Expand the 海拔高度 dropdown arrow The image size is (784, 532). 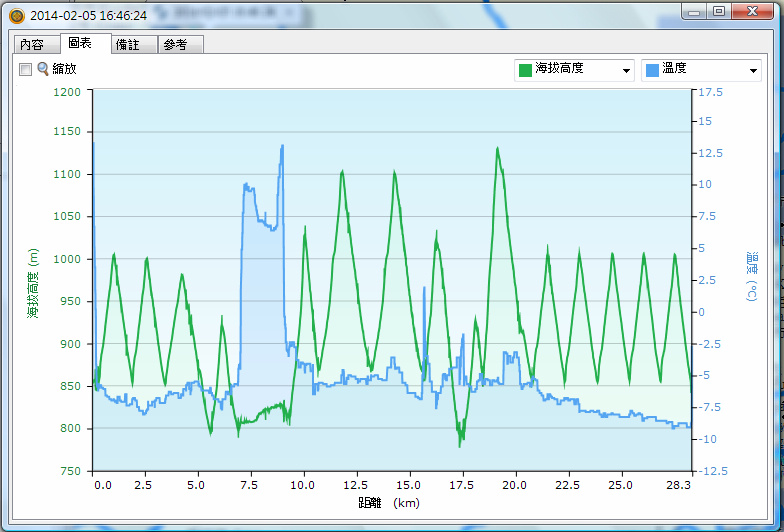point(626,70)
